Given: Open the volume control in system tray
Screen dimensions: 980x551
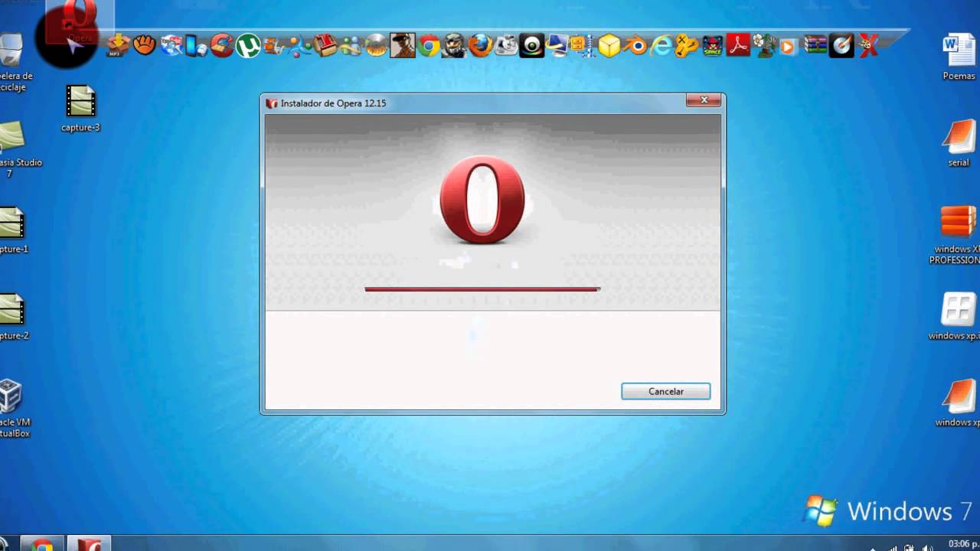Looking at the screenshot, I should click(x=927, y=548).
